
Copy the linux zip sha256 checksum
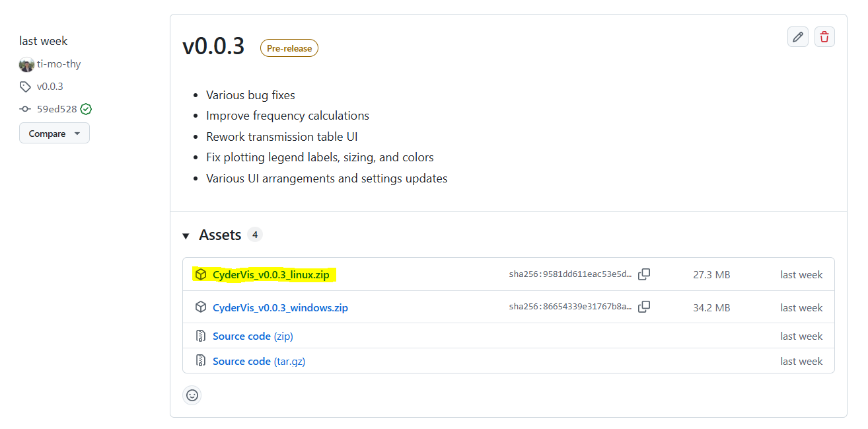click(644, 274)
